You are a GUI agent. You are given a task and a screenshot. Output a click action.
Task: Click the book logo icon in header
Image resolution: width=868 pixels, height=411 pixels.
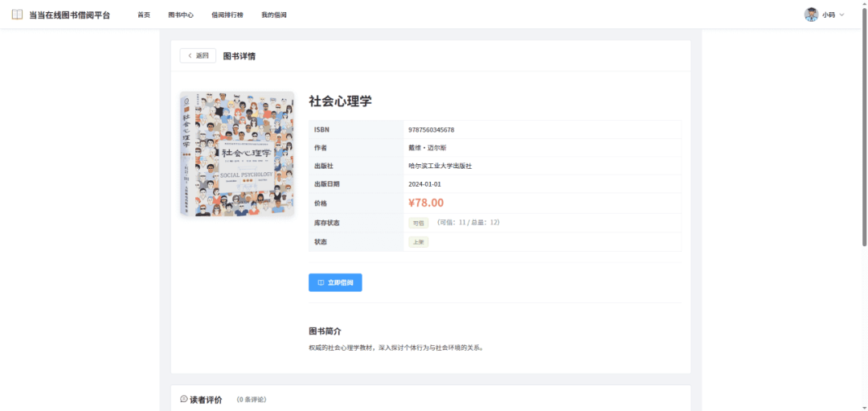point(17,15)
